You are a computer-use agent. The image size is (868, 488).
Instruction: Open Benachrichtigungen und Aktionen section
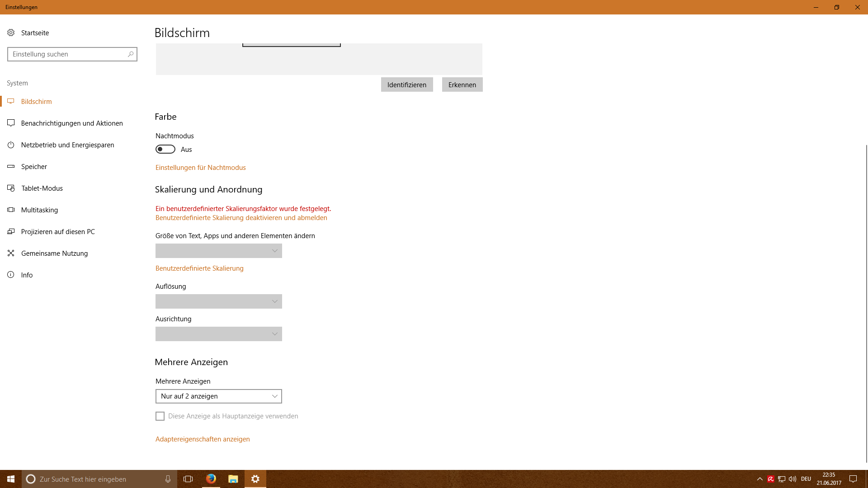(72, 123)
